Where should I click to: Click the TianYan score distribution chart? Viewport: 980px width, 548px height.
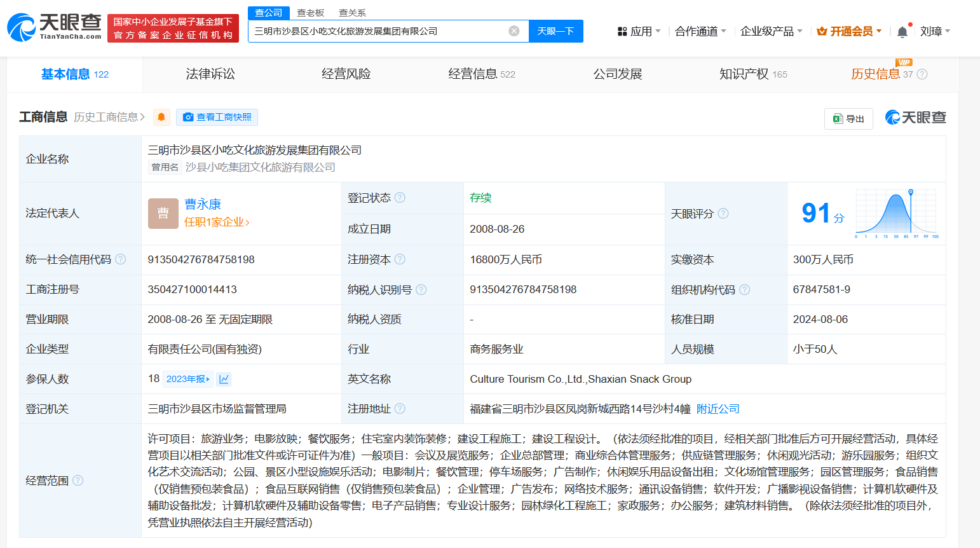[x=897, y=214]
